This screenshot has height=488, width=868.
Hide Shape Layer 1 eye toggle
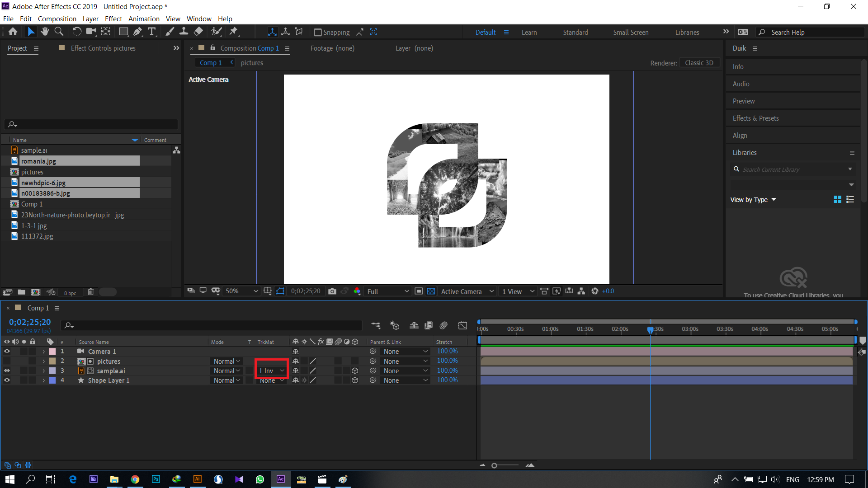(x=7, y=380)
